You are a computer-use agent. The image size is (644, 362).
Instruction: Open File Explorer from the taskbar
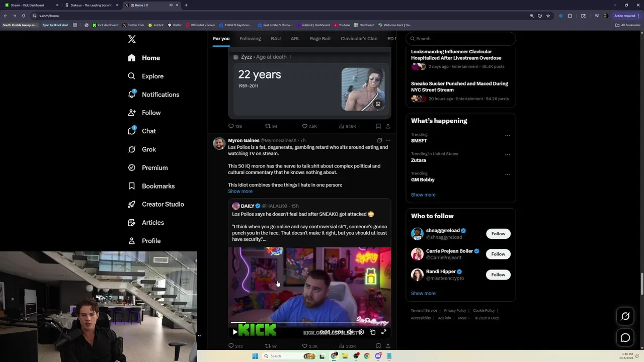[x=345, y=356]
